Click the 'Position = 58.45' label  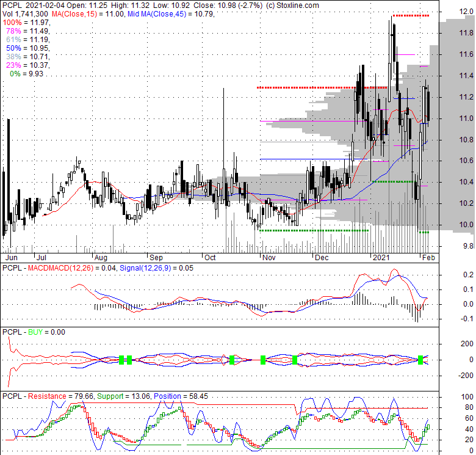pos(181,396)
